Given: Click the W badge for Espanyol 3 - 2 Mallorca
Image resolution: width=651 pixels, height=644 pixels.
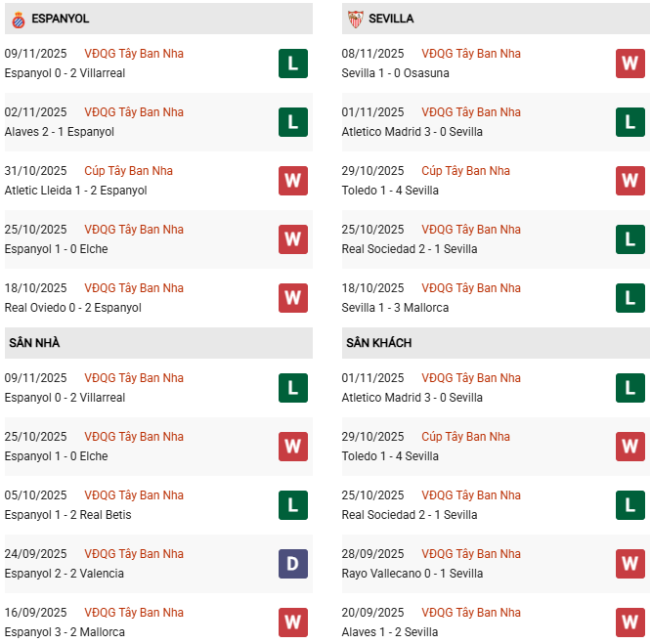Looking at the screenshot, I should point(293,623).
